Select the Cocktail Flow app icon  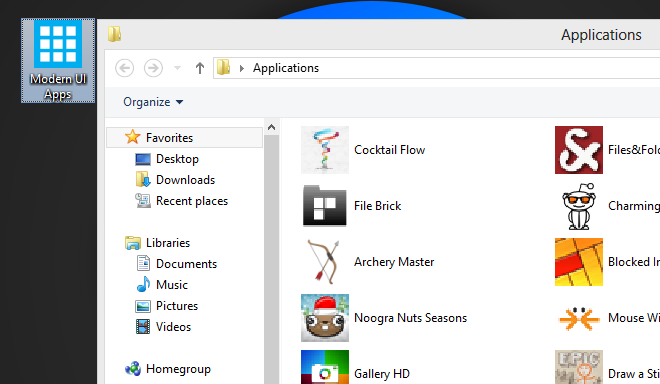click(325, 150)
